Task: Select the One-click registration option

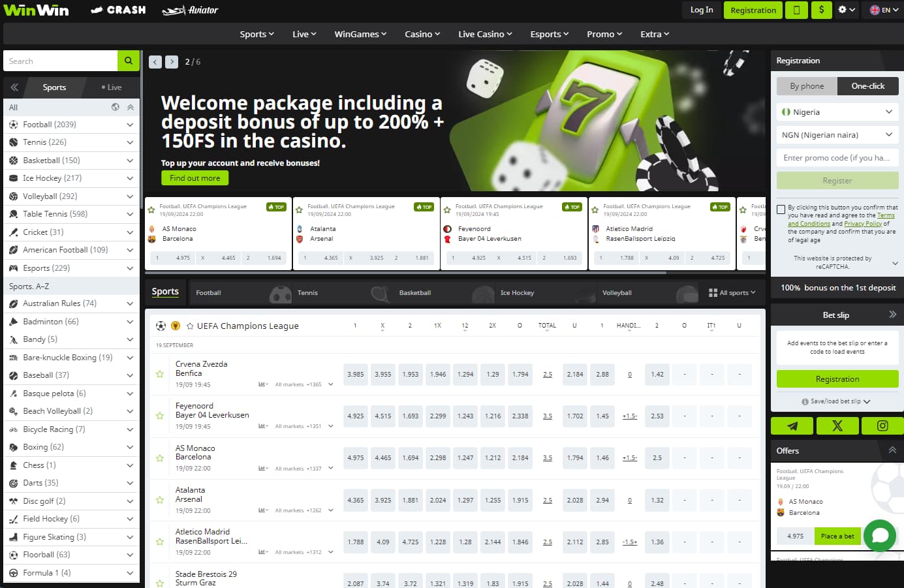Action: (x=868, y=86)
